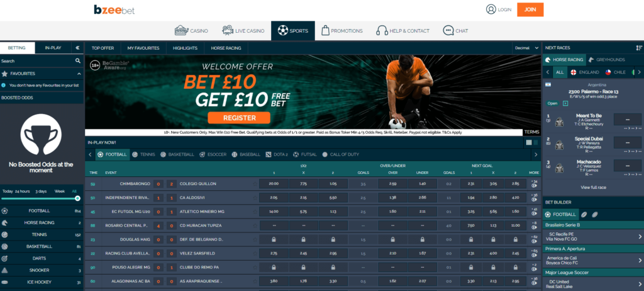Favourite the Independiente Riva vs CA Aldosivi match
This screenshot has width=644, height=291.
tap(255, 198)
